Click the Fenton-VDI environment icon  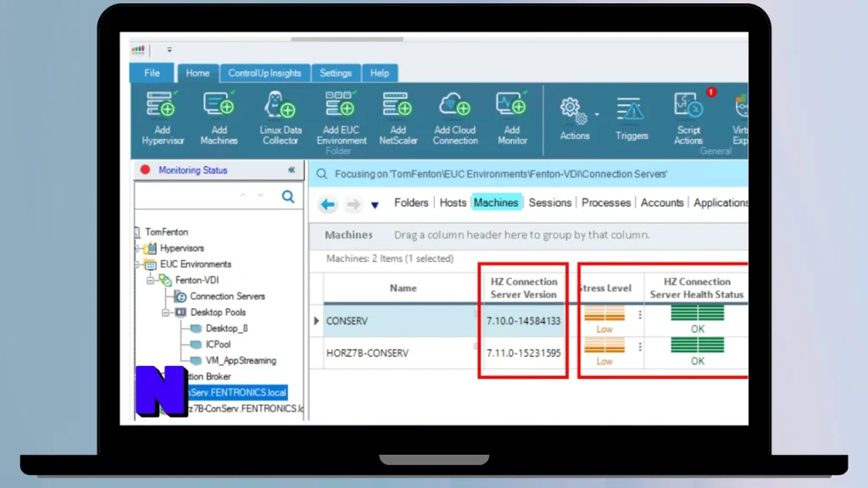[x=165, y=280]
